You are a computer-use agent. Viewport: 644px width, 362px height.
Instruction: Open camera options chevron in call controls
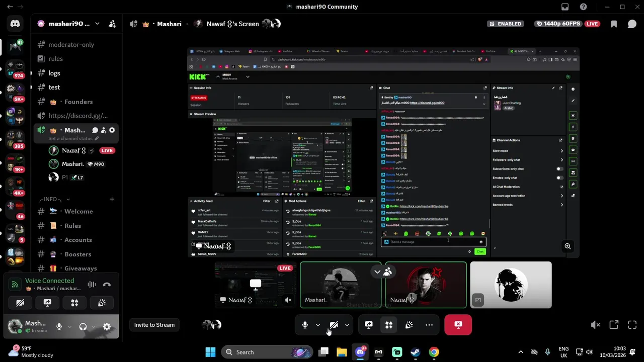pos(347,325)
